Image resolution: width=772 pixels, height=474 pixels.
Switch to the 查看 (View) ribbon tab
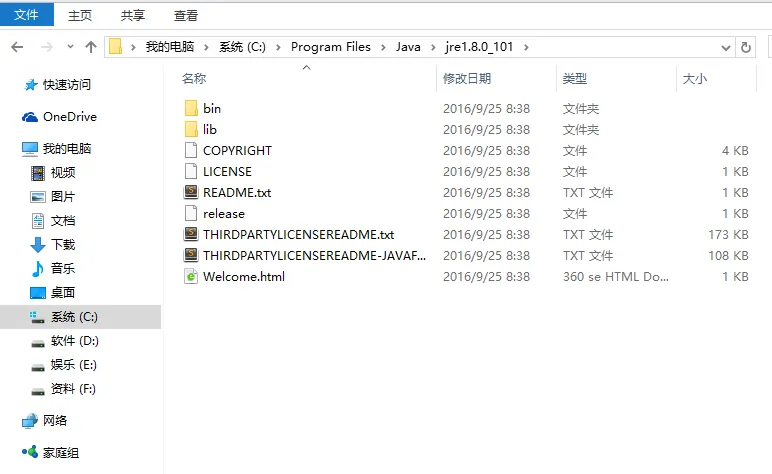pyautogui.click(x=186, y=16)
